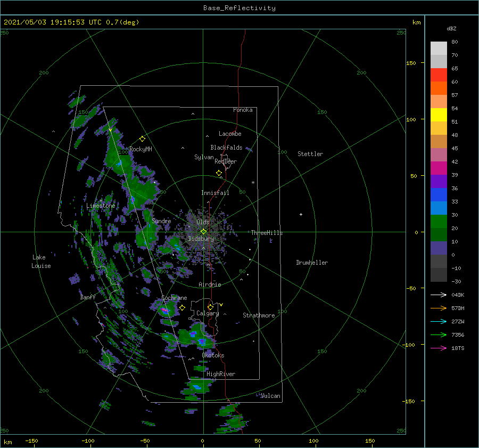The image size is (479, 448).
Task: Click the ThreeHills label
Action: (x=267, y=233)
